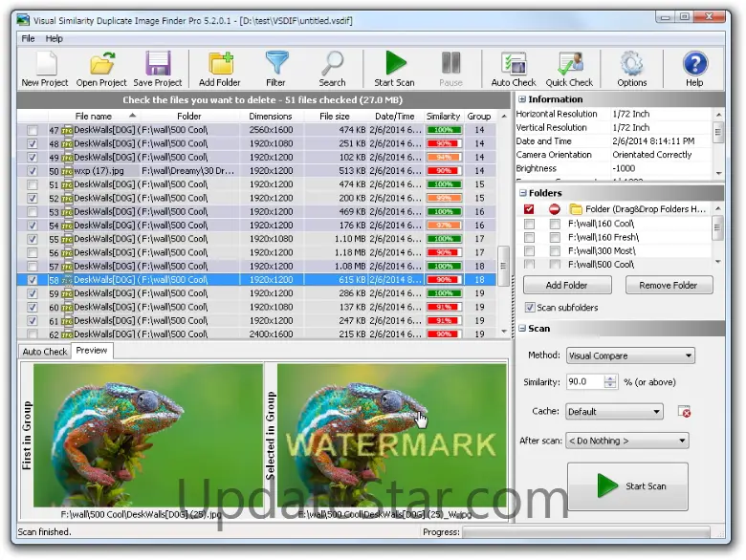Open Options gear icon

tap(632, 69)
